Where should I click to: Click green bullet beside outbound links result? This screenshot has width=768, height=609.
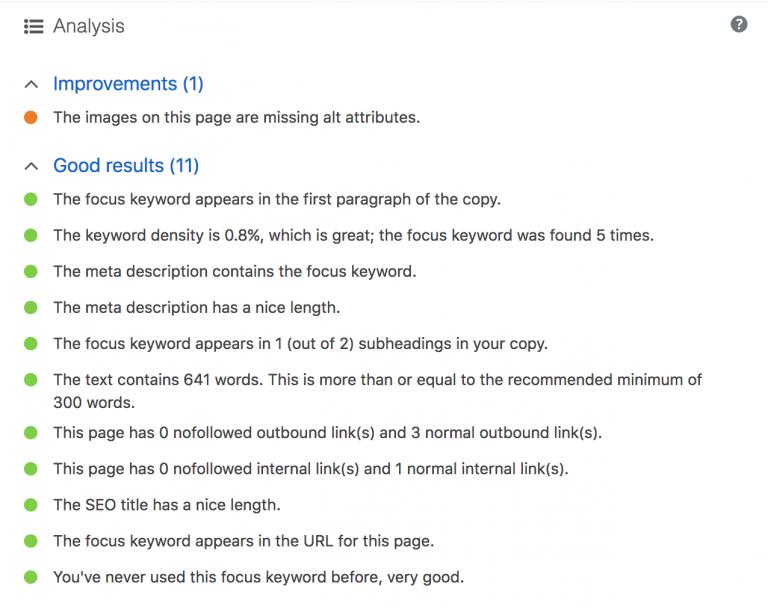coord(31,433)
